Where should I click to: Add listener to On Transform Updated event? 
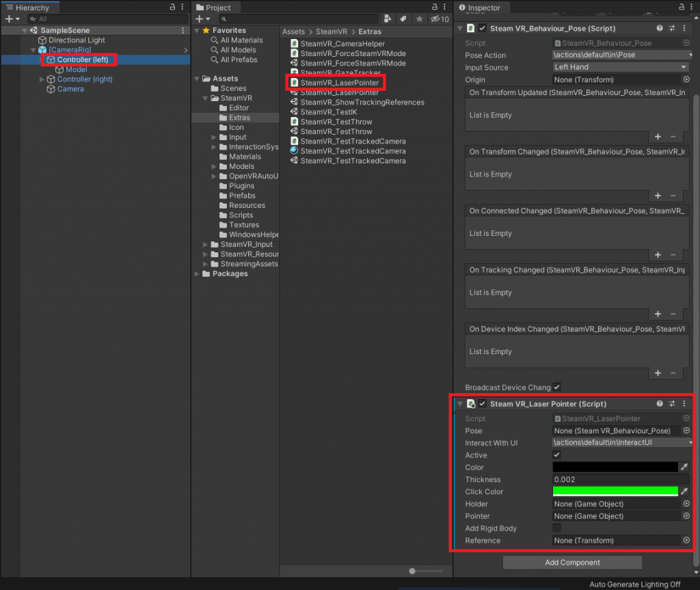tap(658, 137)
